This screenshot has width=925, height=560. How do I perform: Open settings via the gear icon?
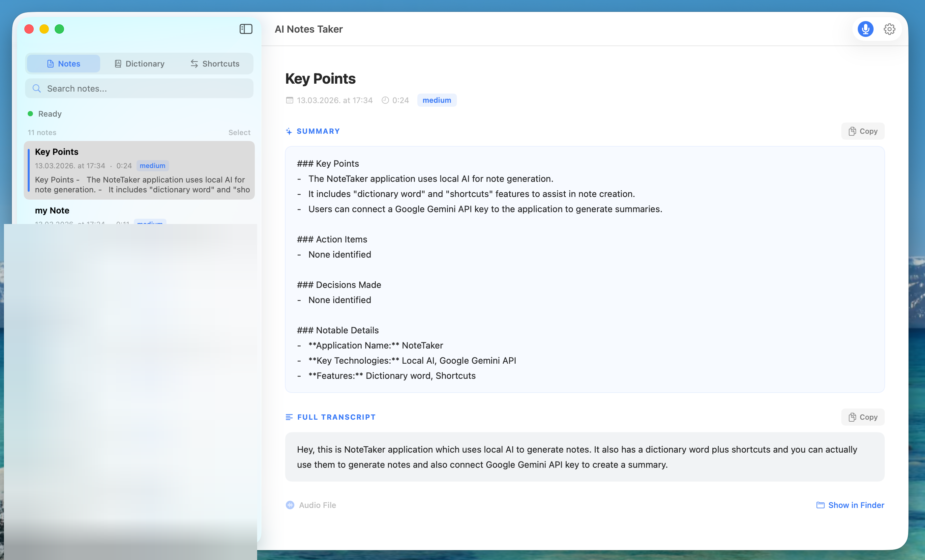(889, 29)
